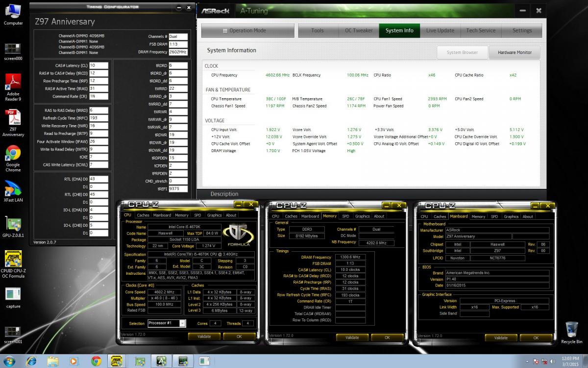The width and height of the screenshot is (588, 368).
Task: Click Validate in the CPU-Z Memory window
Action: 352,338
